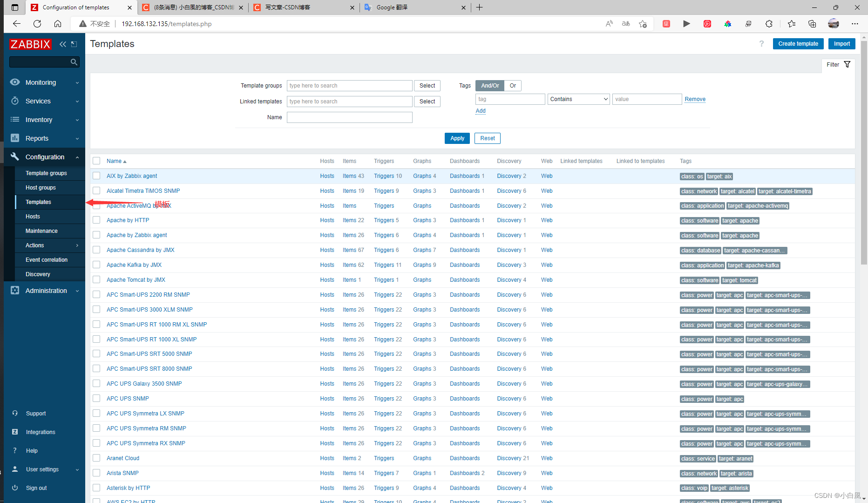
Task: Expand the Services menu chevron
Action: pyautogui.click(x=77, y=101)
